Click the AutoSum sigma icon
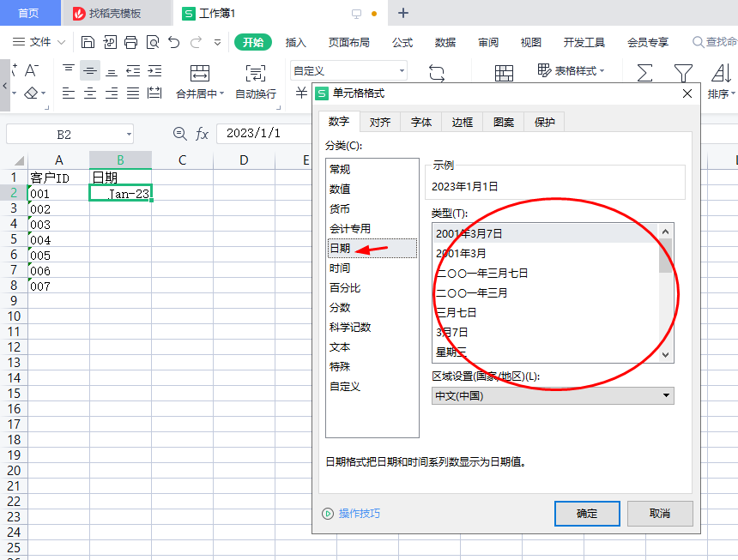This screenshot has height=560, width=738. pos(644,74)
